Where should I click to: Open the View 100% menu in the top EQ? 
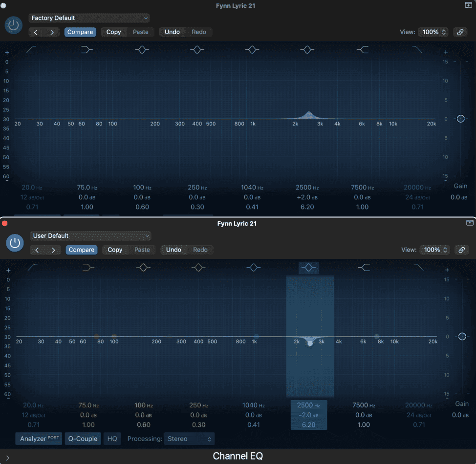pyautogui.click(x=434, y=32)
